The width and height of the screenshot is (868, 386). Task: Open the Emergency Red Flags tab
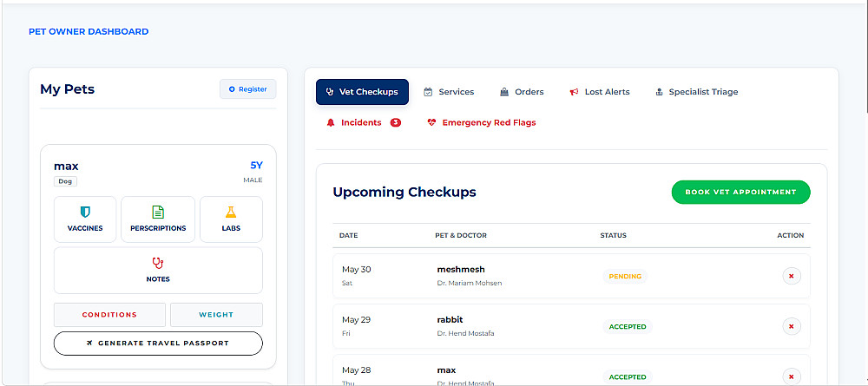[482, 123]
